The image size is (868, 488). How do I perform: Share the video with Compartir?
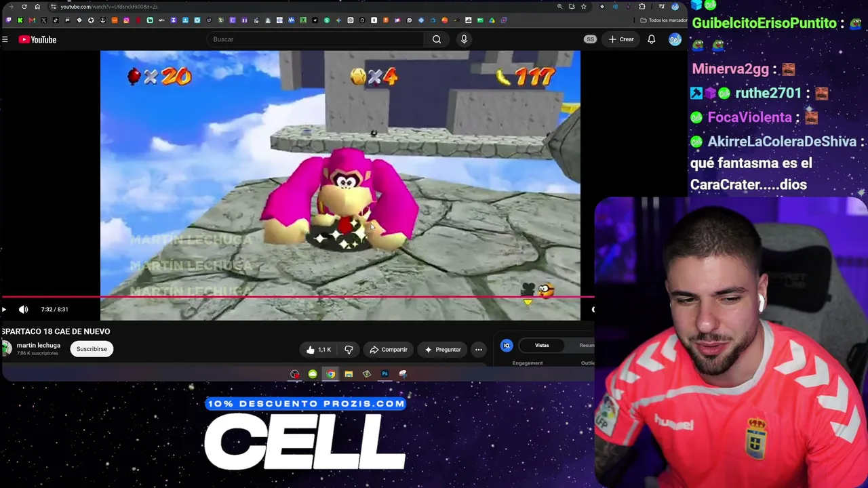[x=389, y=350]
